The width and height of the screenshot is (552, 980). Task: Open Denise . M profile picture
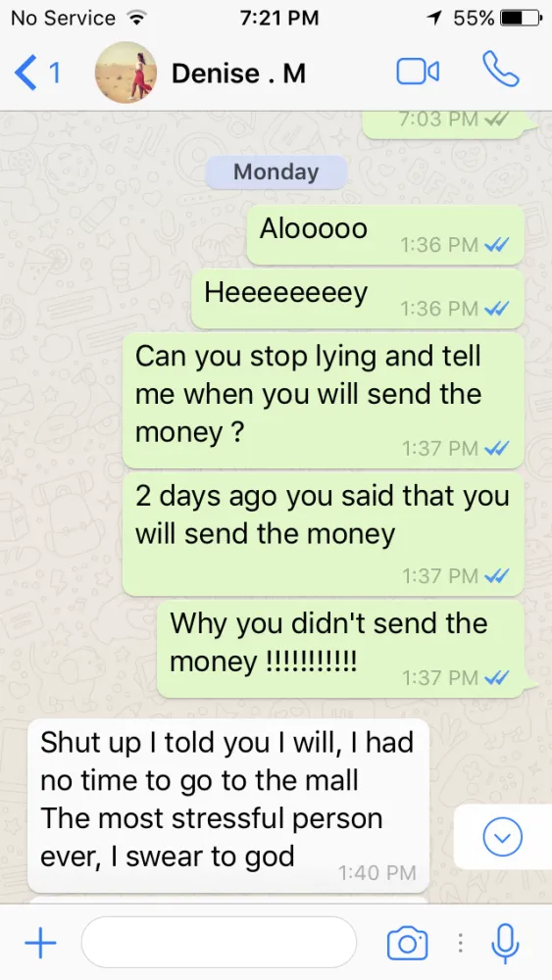point(125,73)
